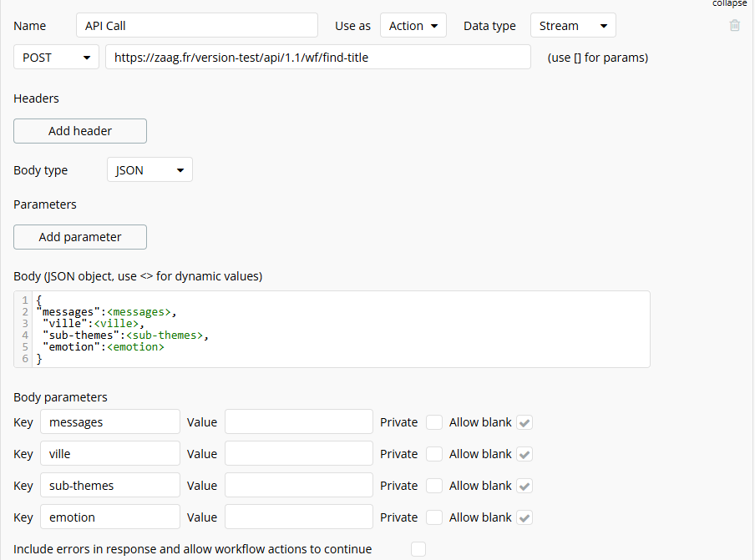Edit the Value field for messages
755x560 pixels.
click(299, 422)
